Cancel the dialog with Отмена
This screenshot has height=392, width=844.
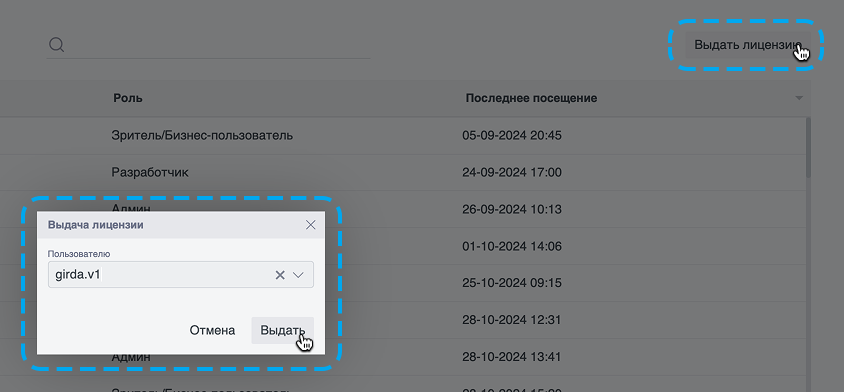pyautogui.click(x=212, y=330)
